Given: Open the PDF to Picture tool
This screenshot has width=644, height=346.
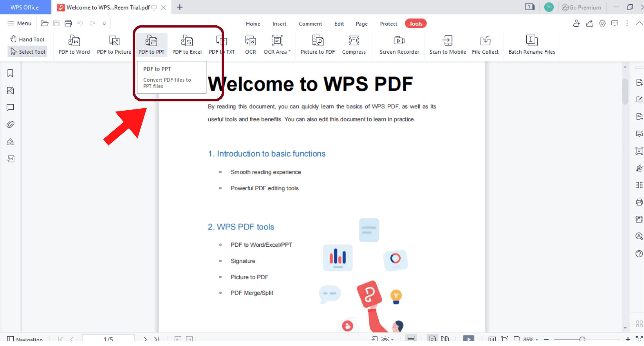Looking at the screenshot, I should point(114,45).
